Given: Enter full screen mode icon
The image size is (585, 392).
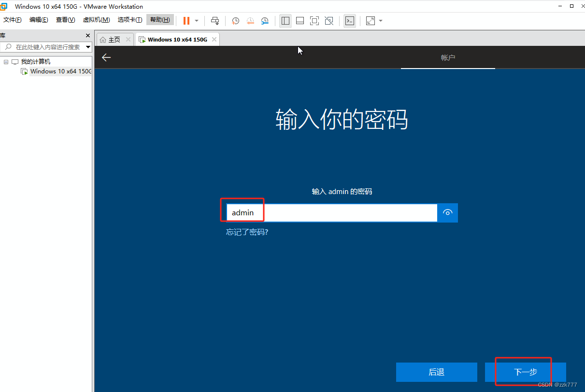Looking at the screenshot, I should pos(314,21).
